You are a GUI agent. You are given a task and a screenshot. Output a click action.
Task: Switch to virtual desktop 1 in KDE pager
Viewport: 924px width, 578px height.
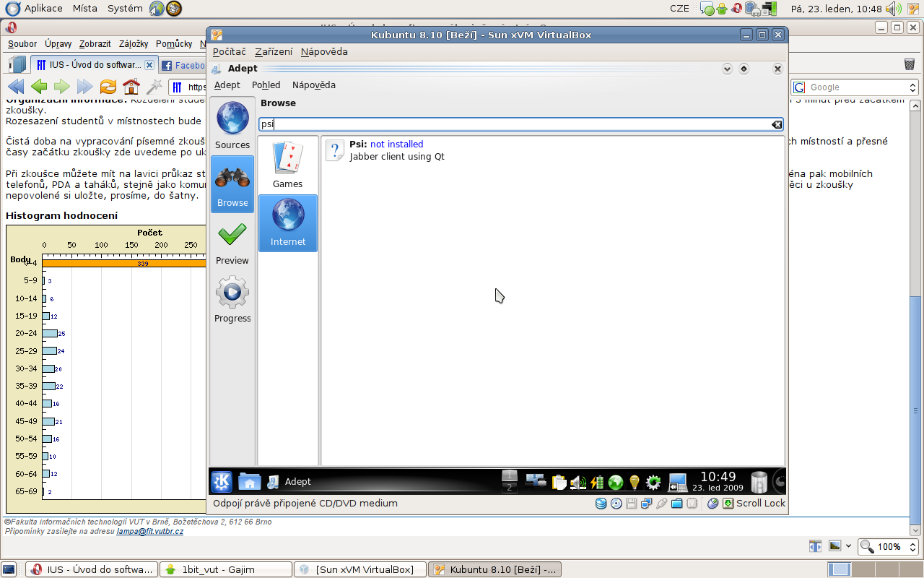[x=510, y=475]
